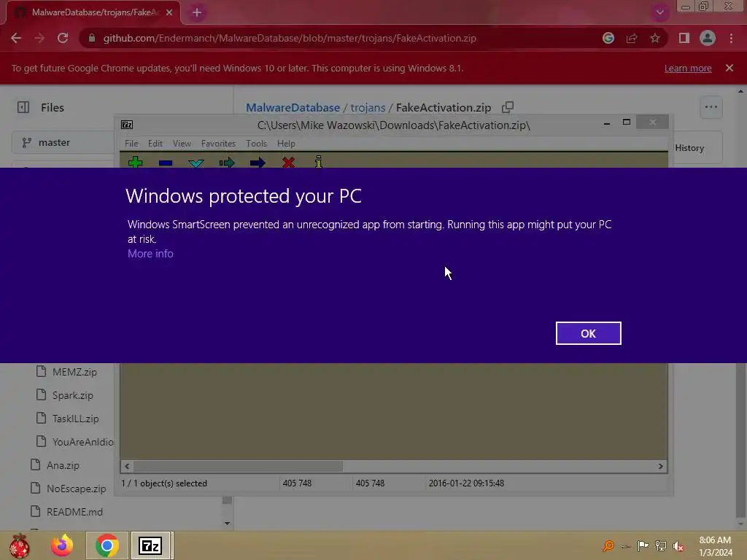Open the 7-Zip Help menu
Screen dimensions: 747x560
[x=286, y=144]
